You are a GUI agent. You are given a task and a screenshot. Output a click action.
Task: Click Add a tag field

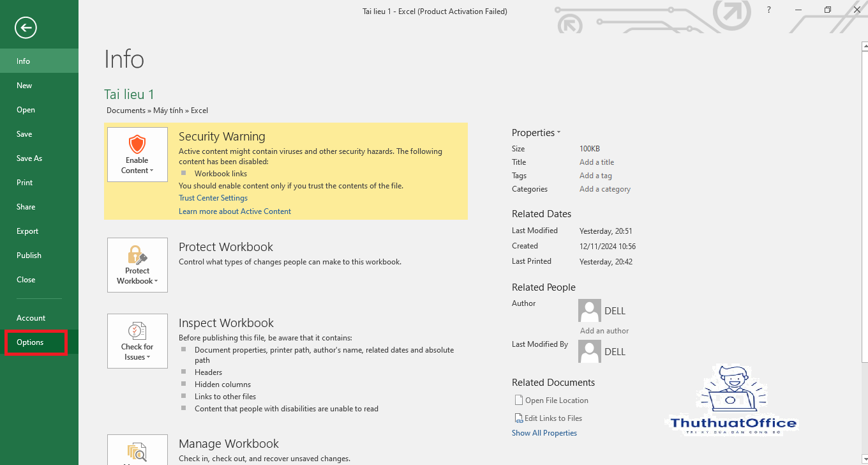pyautogui.click(x=595, y=176)
